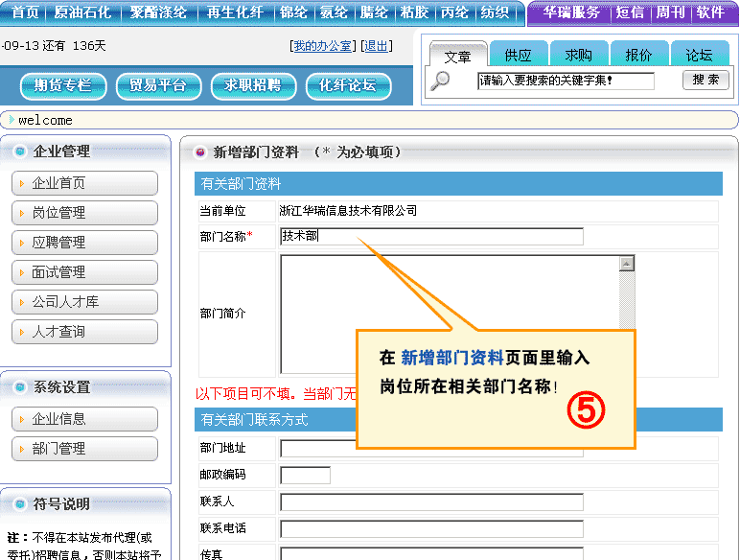Image resolution: width=740 pixels, height=560 pixels.
Task: Click the arrow icon beside welcome
Action: point(12,120)
